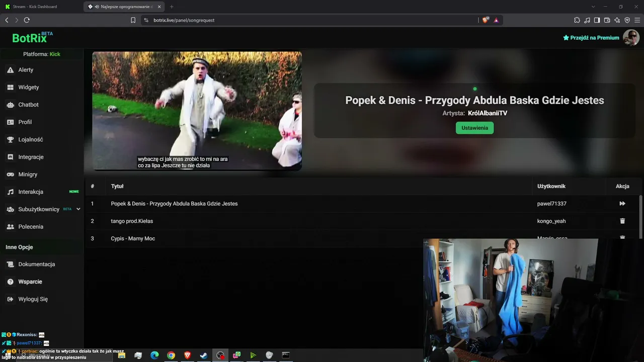Open the terminal app on the taskbar
Screen dimensions: 644x362
pyautogui.click(x=286, y=355)
